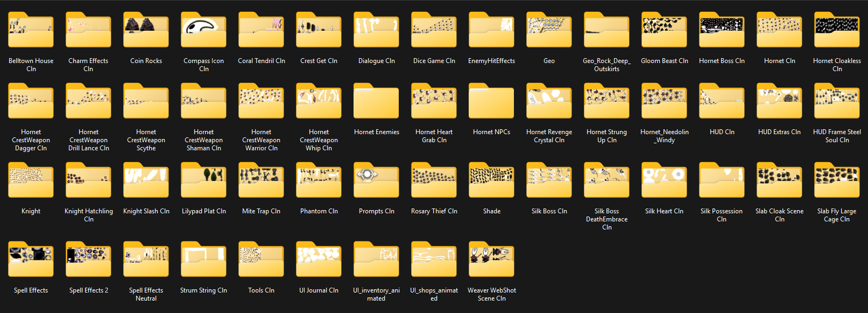
Task: Open the UI_shops_animated folder
Action: click(434, 259)
